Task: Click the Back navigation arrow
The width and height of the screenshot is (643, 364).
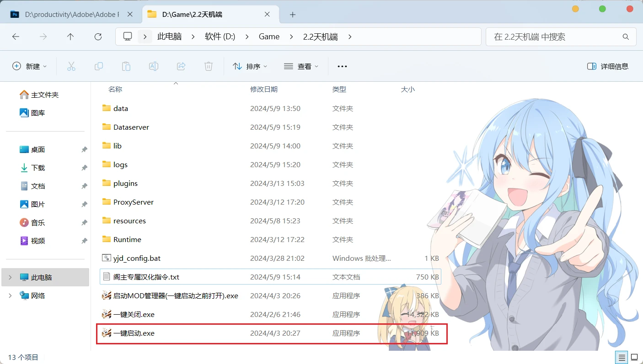Action: point(16,37)
